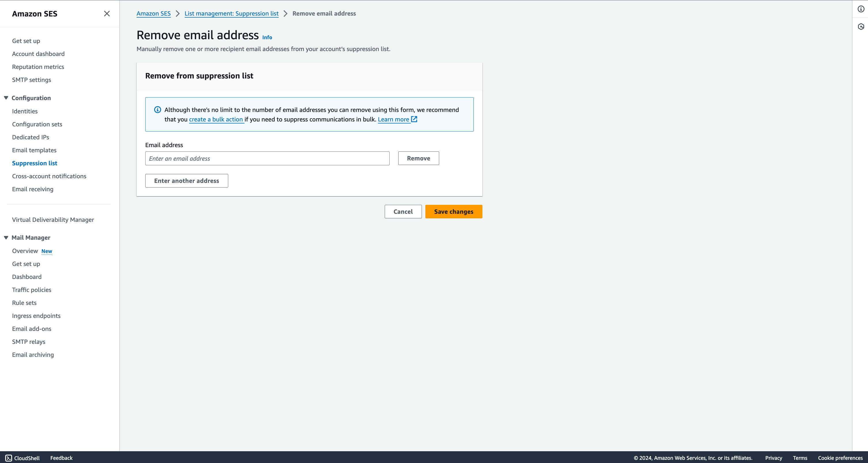Open CloudShell terminal icon in footer
868x463 pixels.
click(9, 458)
